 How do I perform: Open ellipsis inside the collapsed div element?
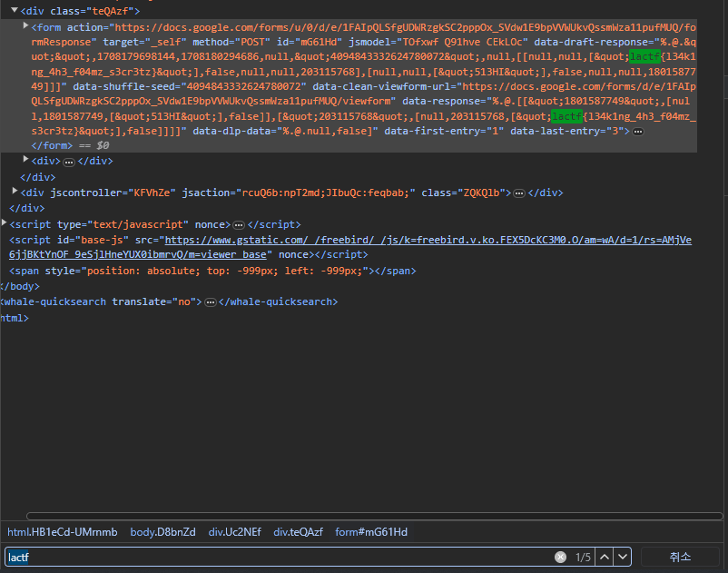[x=69, y=162]
